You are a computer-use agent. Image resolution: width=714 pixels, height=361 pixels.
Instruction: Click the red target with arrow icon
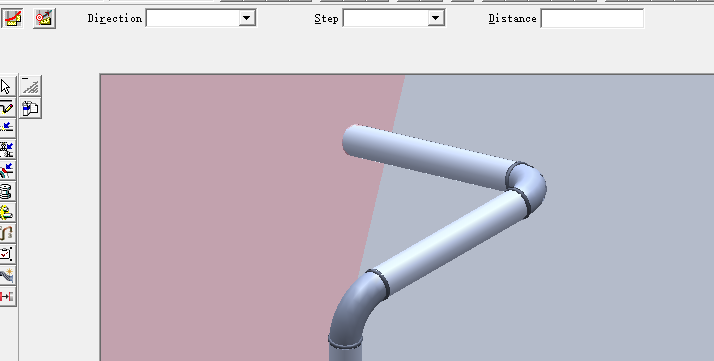[44, 18]
